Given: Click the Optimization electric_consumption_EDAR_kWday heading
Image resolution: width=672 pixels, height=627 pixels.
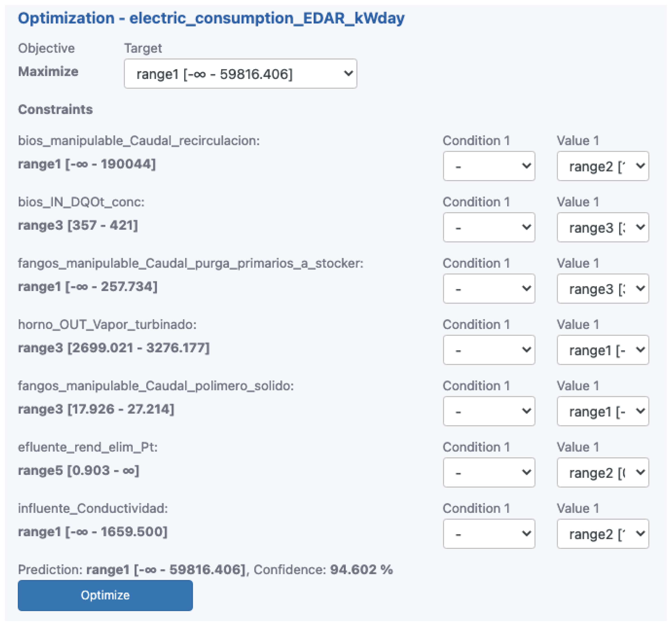Looking at the screenshot, I should (x=211, y=18).
